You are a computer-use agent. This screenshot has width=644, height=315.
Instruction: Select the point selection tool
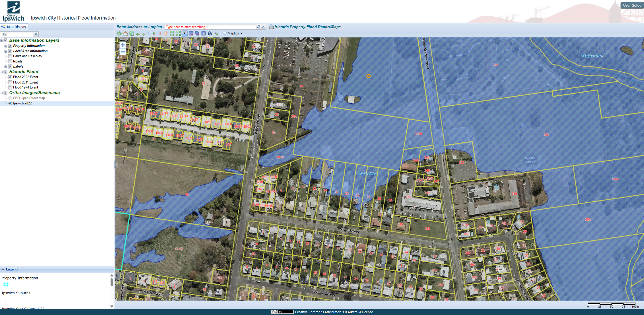pos(185,34)
